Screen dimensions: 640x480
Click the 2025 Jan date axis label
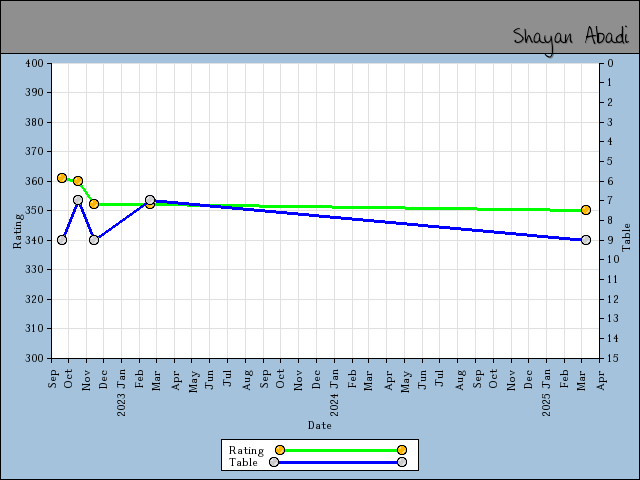pos(547,392)
